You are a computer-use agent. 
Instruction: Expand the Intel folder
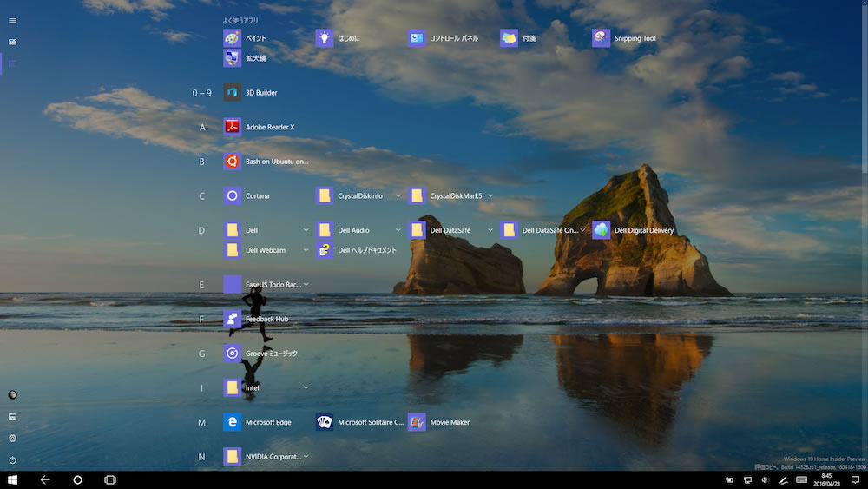click(x=306, y=387)
